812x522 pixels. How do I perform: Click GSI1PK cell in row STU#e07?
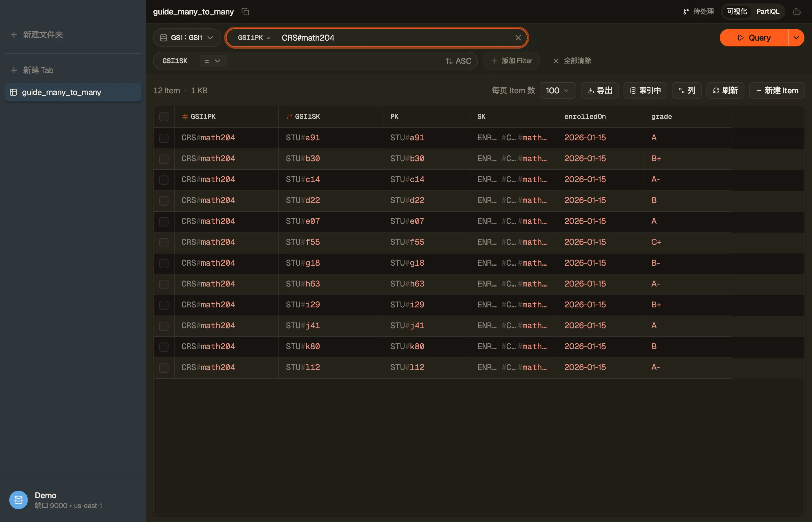click(226, 221)
